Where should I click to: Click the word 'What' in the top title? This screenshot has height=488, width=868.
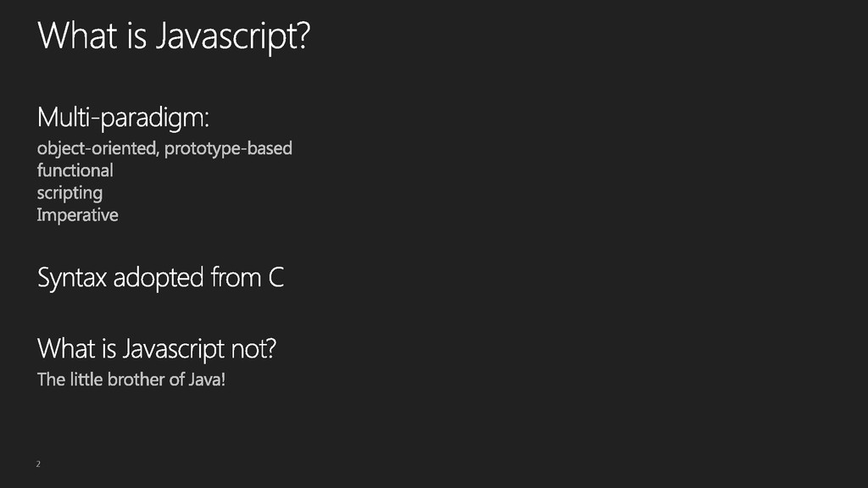pyautogui.click(x=77, y=36)
